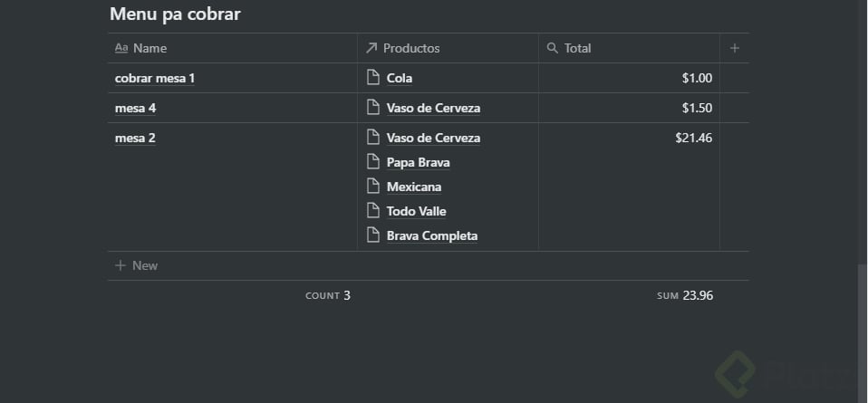Click the magnifier icon in Total header

tap(552, 48)
